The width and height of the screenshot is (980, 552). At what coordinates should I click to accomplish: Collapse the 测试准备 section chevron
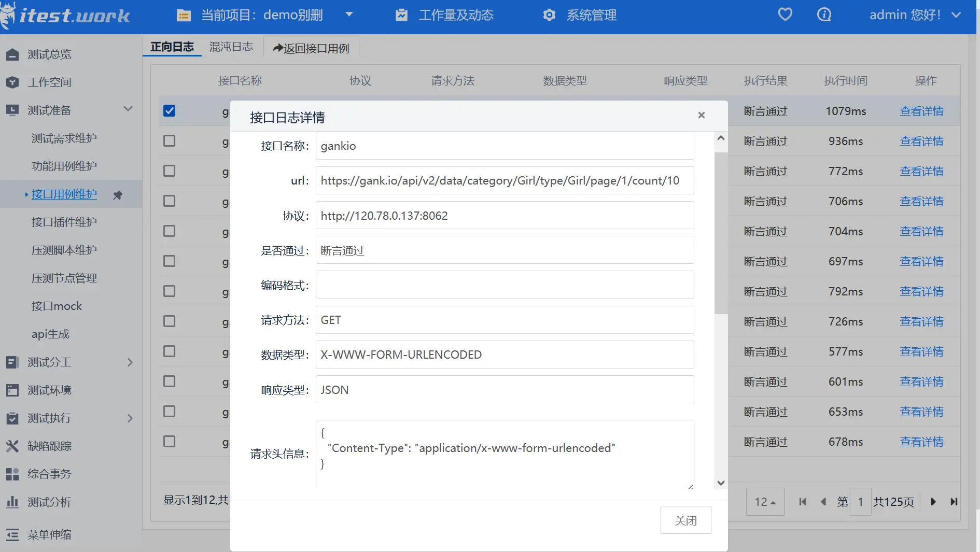pos(128,109)
